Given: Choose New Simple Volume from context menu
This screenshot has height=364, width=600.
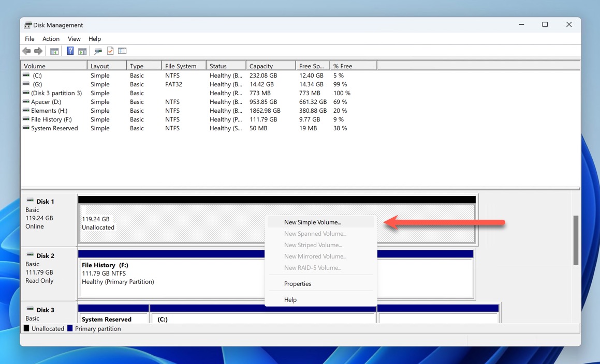Looking at the screenshot, I should [x=312, y=222].
